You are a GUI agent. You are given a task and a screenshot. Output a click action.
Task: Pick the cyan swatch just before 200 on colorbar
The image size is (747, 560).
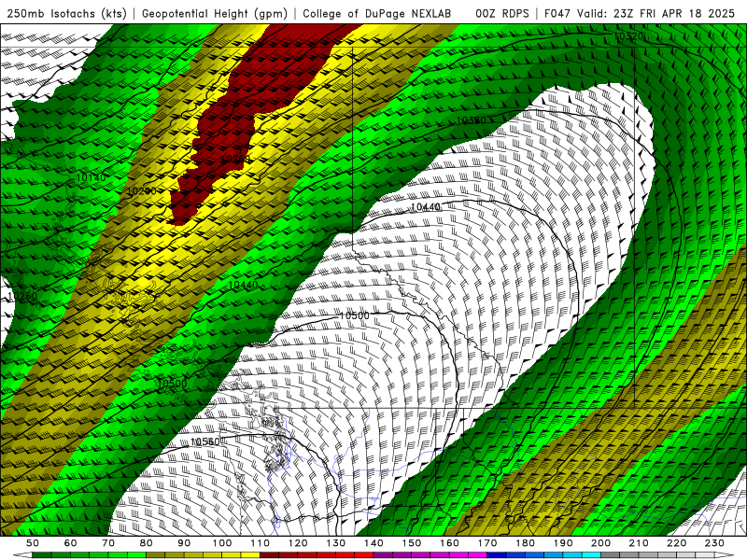point(592,555)
